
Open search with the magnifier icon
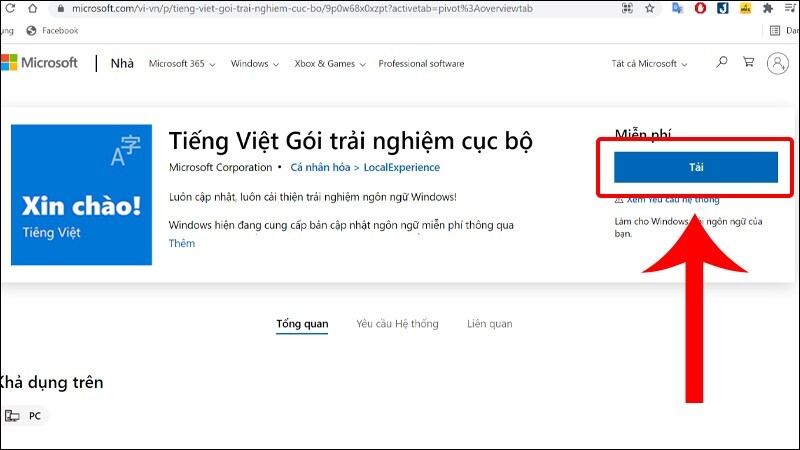pos(721,62)
